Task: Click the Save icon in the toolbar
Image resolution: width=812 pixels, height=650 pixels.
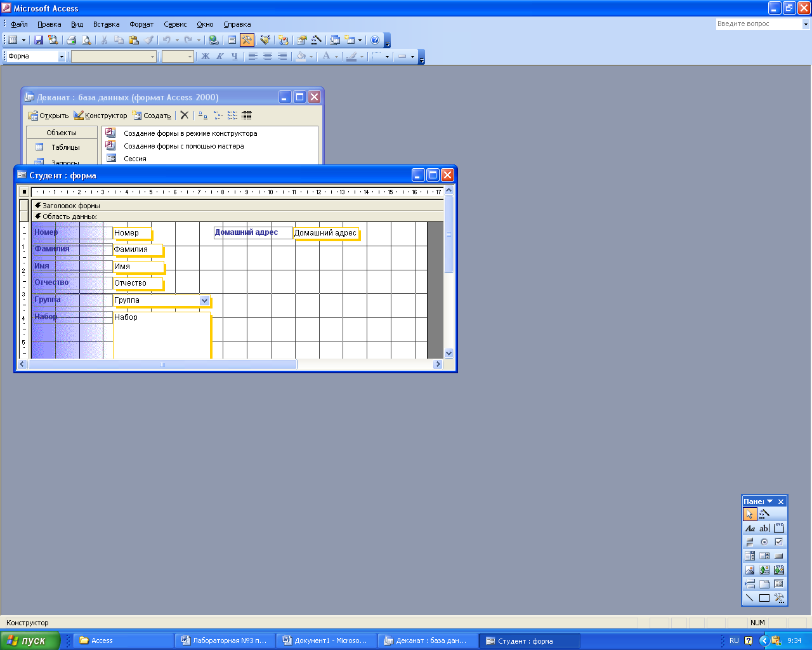Action: point(39,40)
